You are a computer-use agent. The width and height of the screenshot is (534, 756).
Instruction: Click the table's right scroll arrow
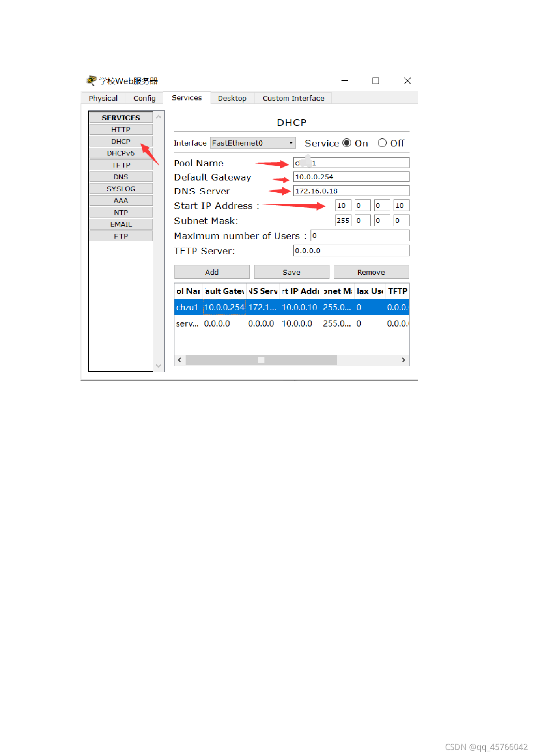(403, 360)
